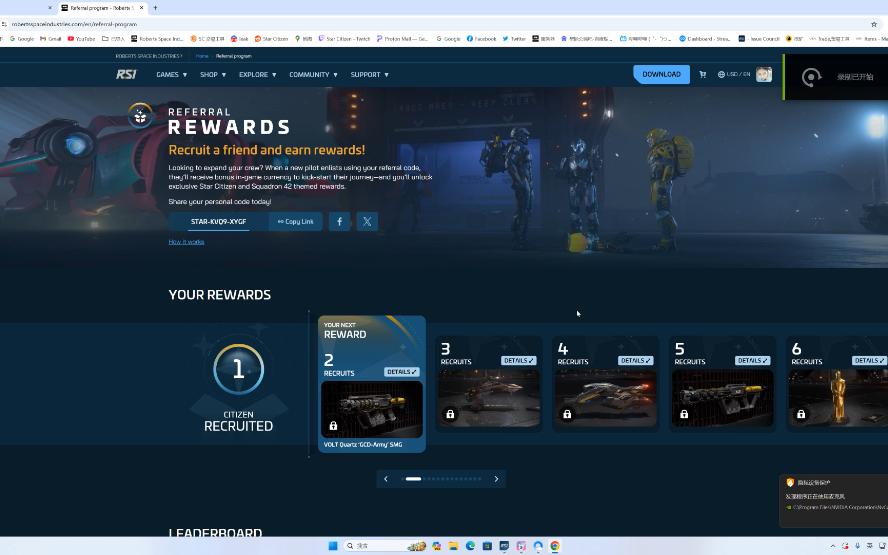Click the security protection notification popup

click(x=834, y=501)
